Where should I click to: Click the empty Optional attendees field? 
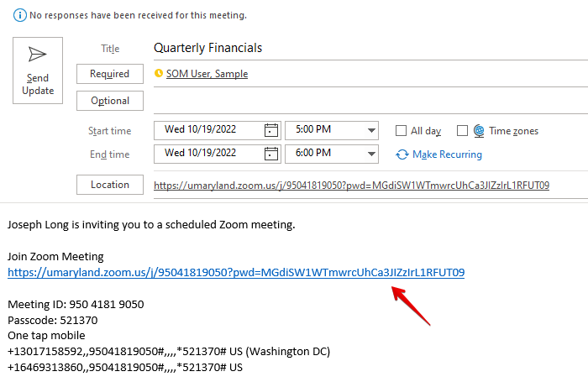(361, 101)
